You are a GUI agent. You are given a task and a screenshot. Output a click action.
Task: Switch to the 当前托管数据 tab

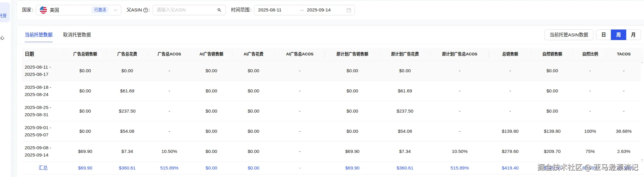pyautogui.click(x=39, y=35)
